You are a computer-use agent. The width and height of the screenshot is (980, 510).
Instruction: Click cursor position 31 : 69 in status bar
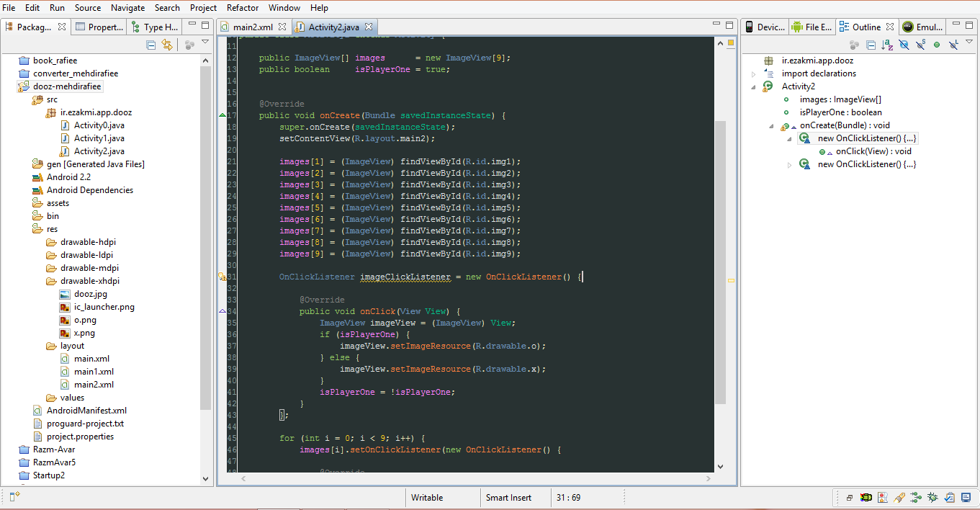tap(569, 498)
